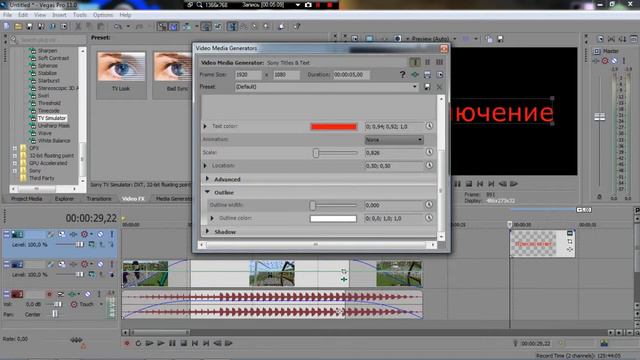The height and width of the screenshot is (360, 640).
Task: Toggle mute on the audio track
Action: [x=88, y=294]
